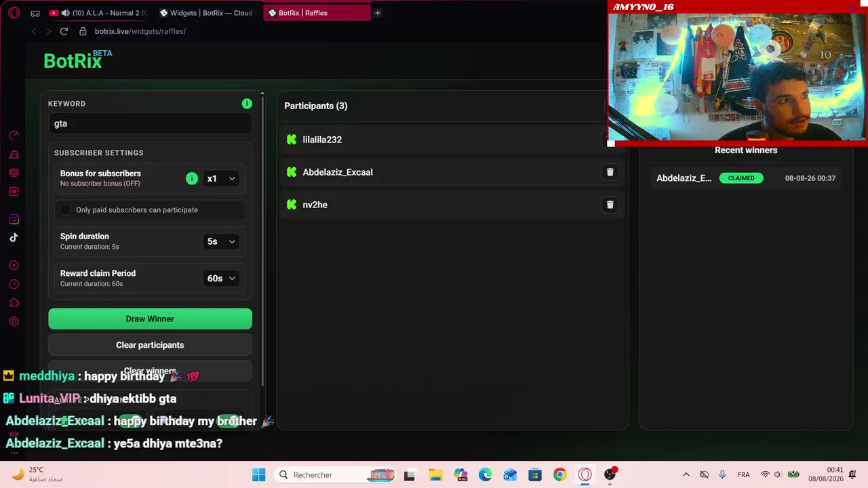Image resolution: width=868 pixels, height=488 pixels.
Task: Open GX Corner gamepad icon
Action: tap(35, 13)
